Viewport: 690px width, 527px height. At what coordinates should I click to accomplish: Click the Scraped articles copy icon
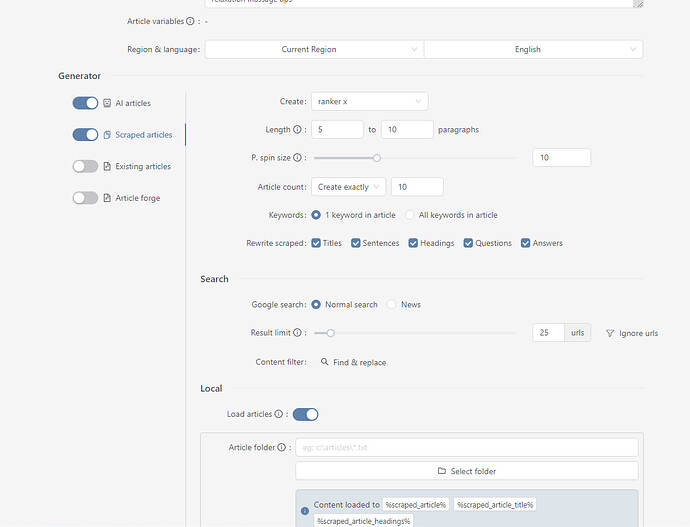[x=107, y=135]
